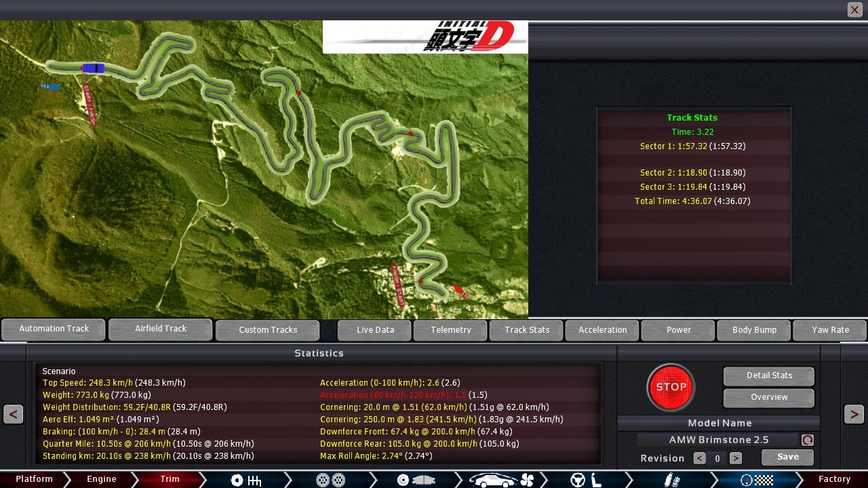Switch to the Telemetry tab
Image resolution: width=868 pixels, height=488 pixels.
[451, 330]
